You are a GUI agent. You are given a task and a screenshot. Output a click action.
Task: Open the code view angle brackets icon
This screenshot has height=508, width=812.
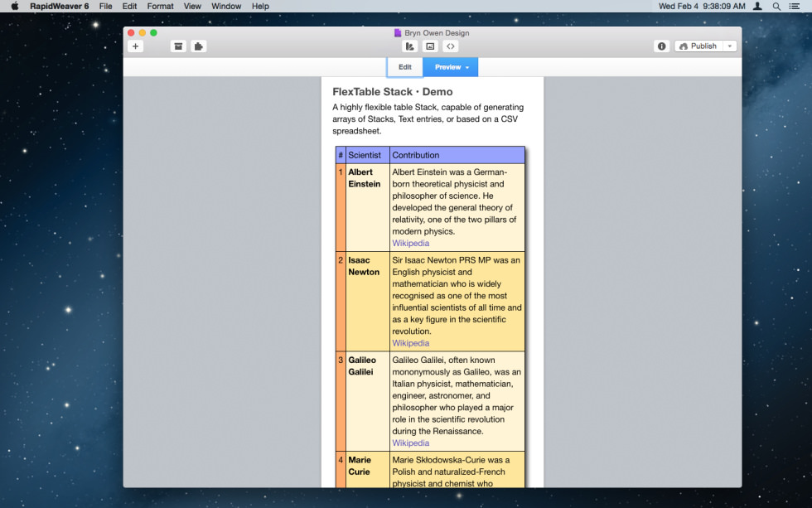pyautogui.click(x=451, y=46)
